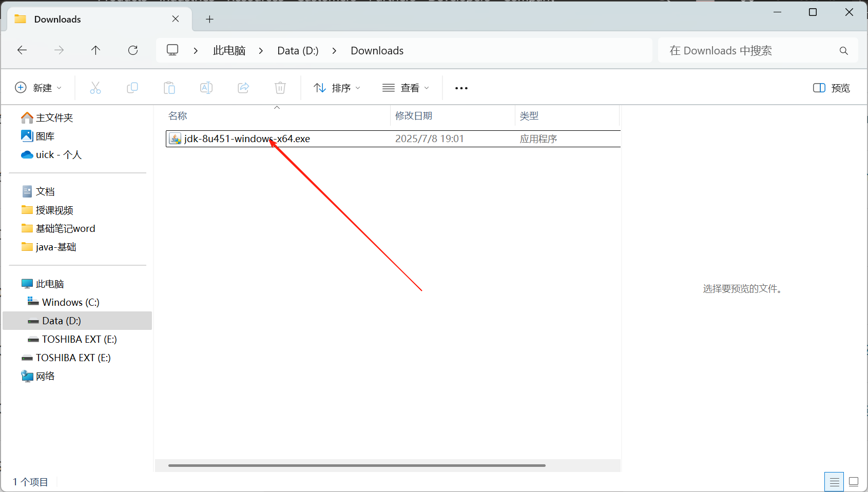Click the Refresh icon in address bar

point(133,50)
